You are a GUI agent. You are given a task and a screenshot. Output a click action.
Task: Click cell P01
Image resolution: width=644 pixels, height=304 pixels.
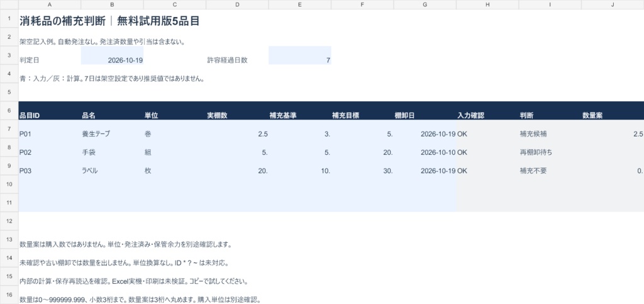[50, 129]
